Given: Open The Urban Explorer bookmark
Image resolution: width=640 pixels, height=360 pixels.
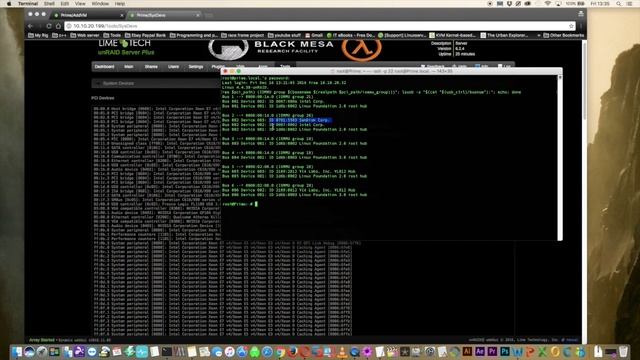Looking at the screenshot, I should click(x=504, y=36).
